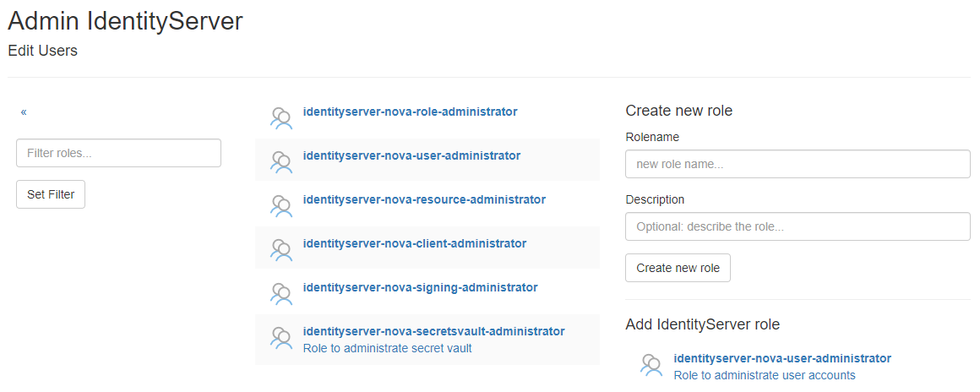Viewport: 980px width, 392px height.
Task: Open identityserver-nova-signing-administrator role
Action: point(420,287)
